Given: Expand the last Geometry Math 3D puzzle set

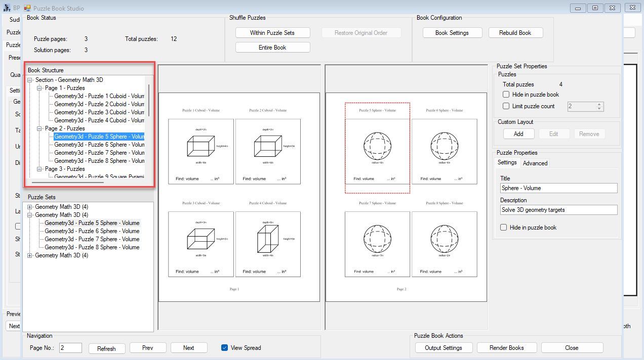Looking at the screenshot, I should (30, 255).
